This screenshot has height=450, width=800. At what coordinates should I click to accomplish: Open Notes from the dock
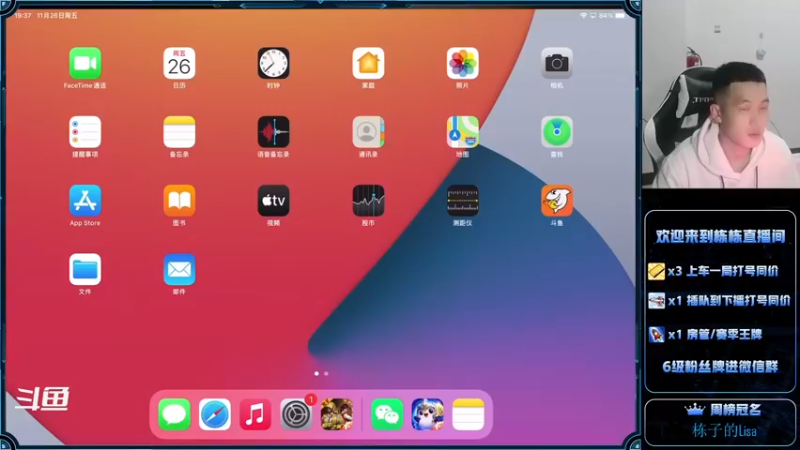point(468,414)
